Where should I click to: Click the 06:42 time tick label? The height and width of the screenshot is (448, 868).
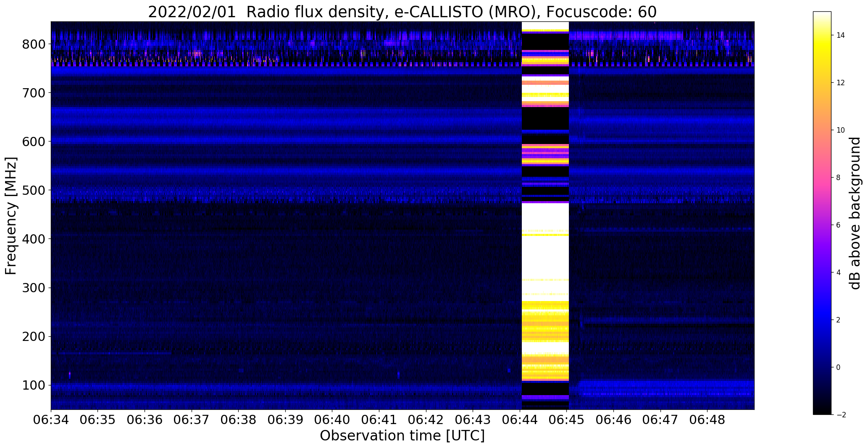coord(426,420)
